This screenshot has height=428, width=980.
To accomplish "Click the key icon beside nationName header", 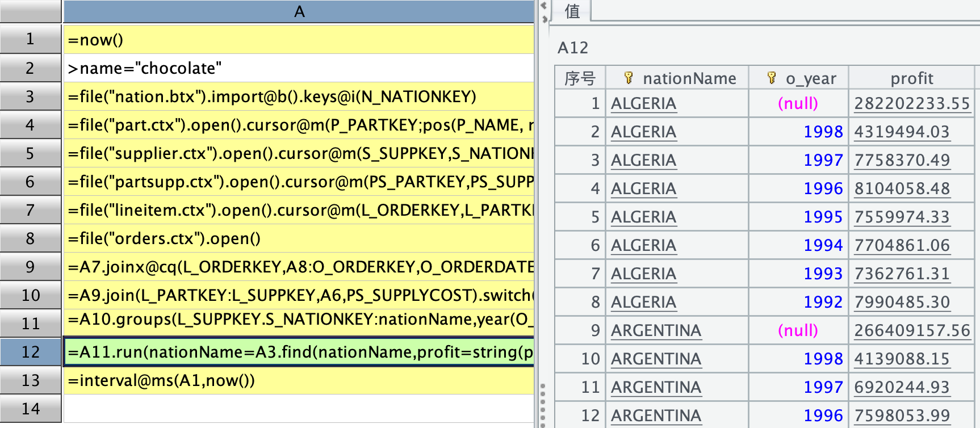I will (628, 78).
